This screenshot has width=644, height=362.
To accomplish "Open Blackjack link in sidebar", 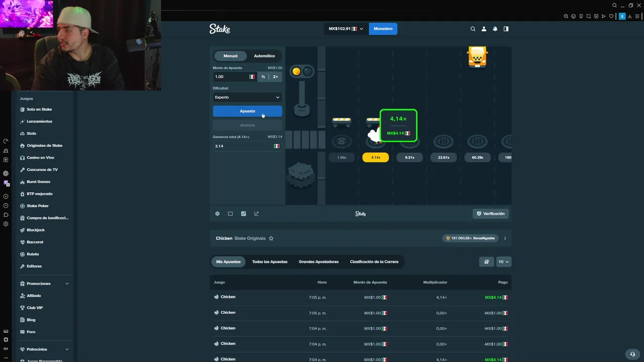I will tap(35, 230).
